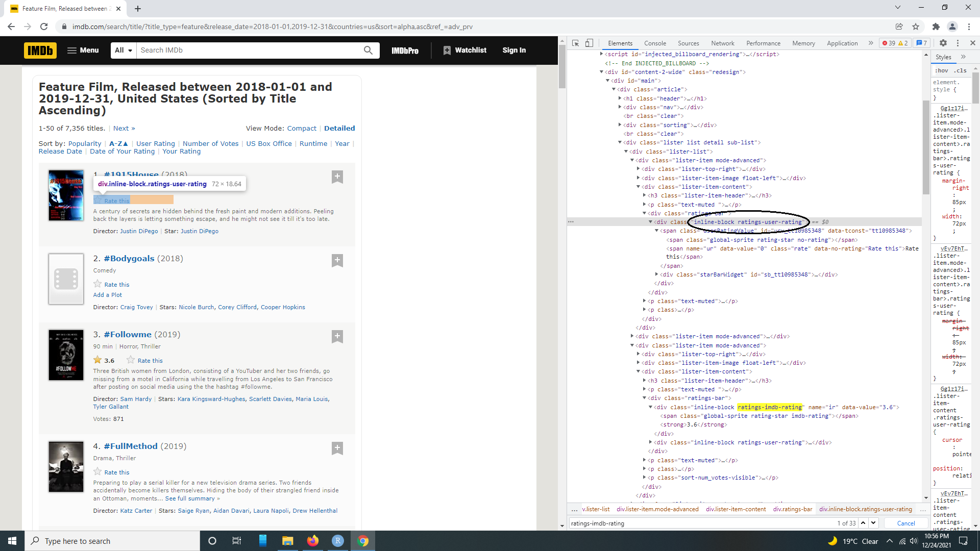
Task: Select the Application tab
Action: tap(842, 43)
